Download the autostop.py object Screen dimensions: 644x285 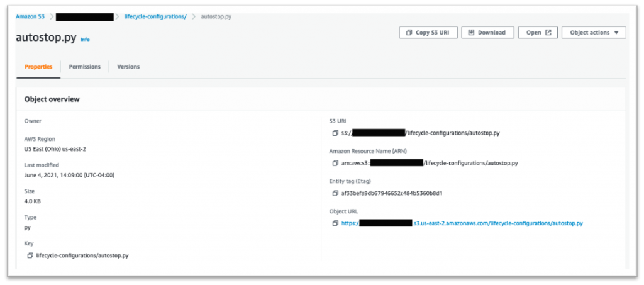click(x=488, y=33)
